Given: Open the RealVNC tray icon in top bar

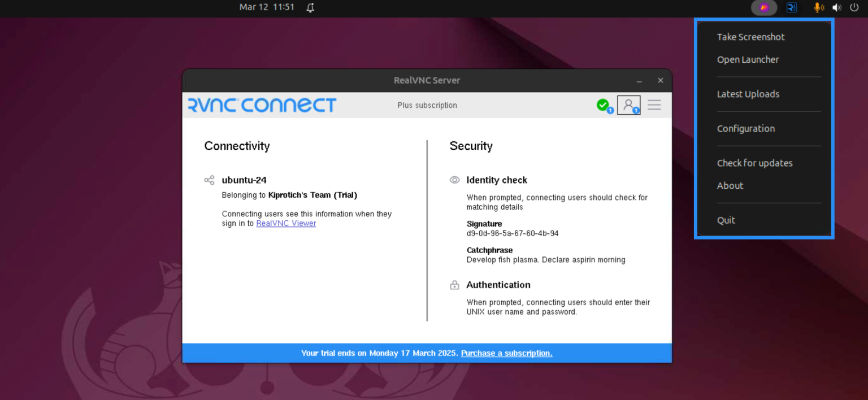Looking at the screenshot, I should click(x=791, y=7).
